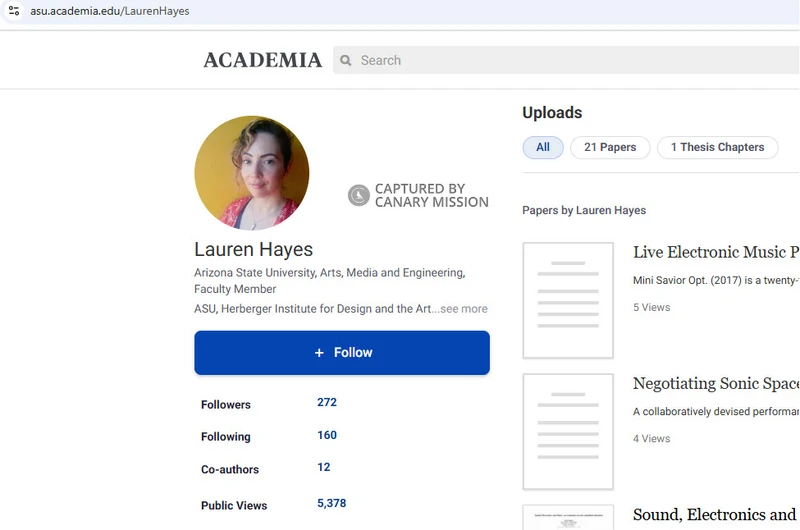The image size is (800, 530).
Task: Click the 'Mini Savior Opt. (2017)' description
Action: point(716,280)
